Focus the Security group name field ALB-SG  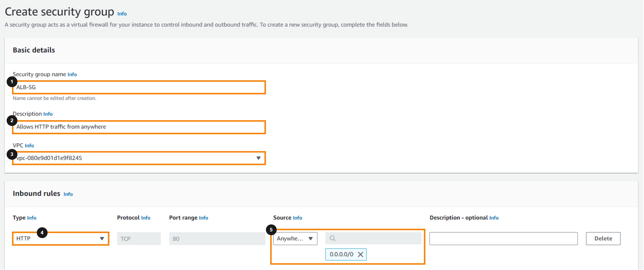click(x=139, y=87)
